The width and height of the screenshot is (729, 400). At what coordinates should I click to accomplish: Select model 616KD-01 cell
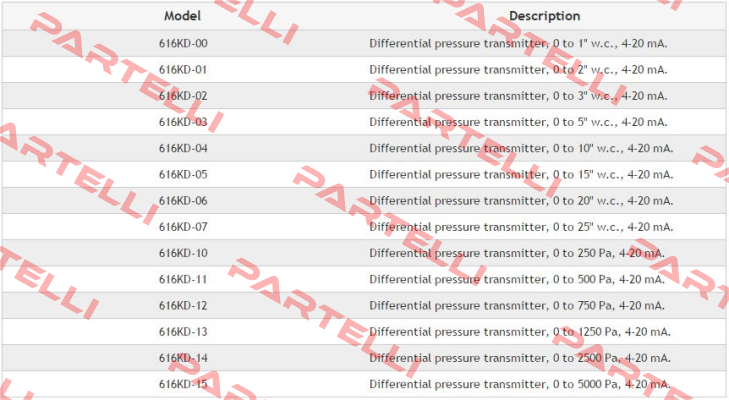pyautogui.click(x=183, y=70)
